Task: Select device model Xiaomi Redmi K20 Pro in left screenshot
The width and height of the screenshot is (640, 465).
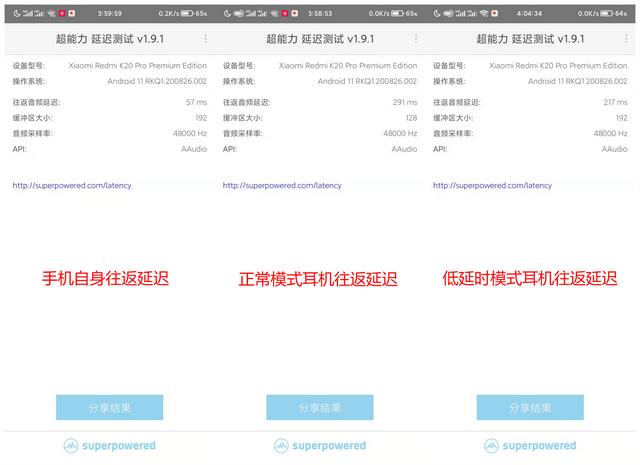Action: pos(138,66)
